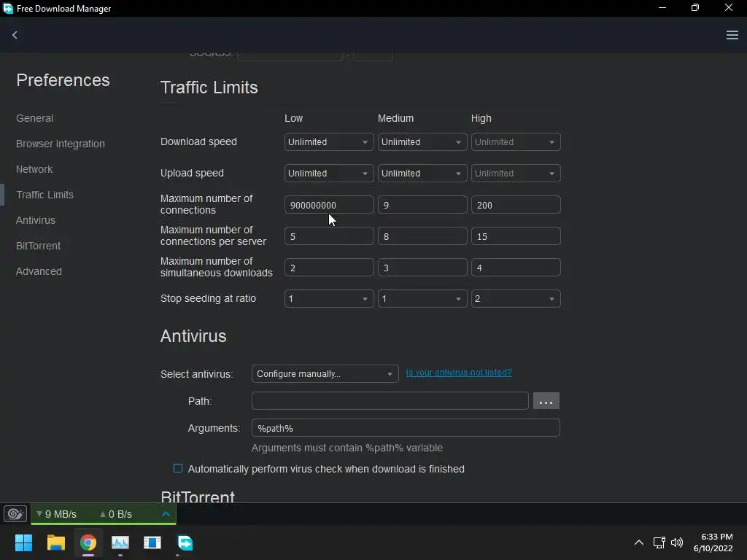The height and width of the screenshot is (560, 747).
Task: Open File Explorer from taskbar
Action: [55, 542]
